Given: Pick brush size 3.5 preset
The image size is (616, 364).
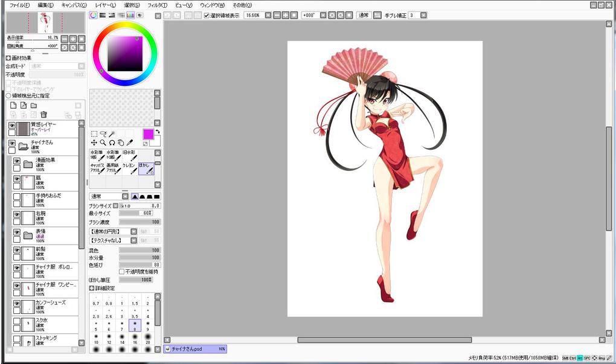Looking at the screenshot, I should point(135,313).
